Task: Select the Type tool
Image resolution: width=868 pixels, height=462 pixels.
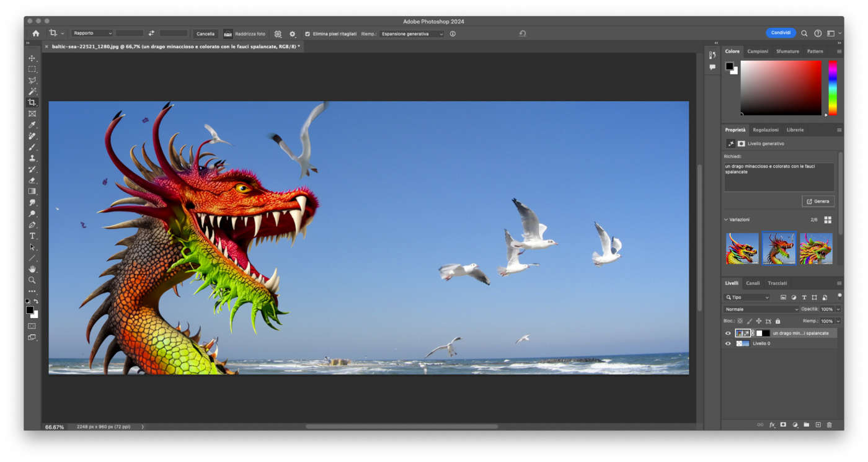Action: 32,236
